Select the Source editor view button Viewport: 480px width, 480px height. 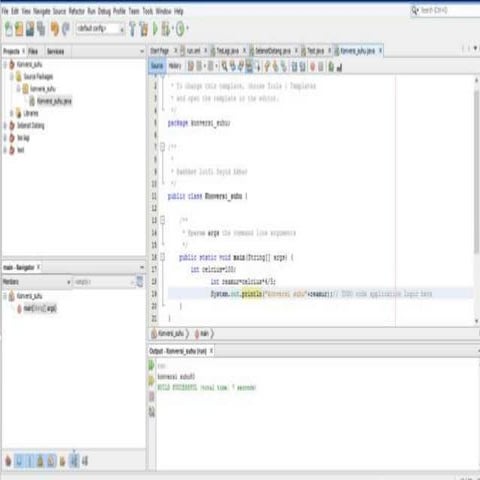click(157, 66)
